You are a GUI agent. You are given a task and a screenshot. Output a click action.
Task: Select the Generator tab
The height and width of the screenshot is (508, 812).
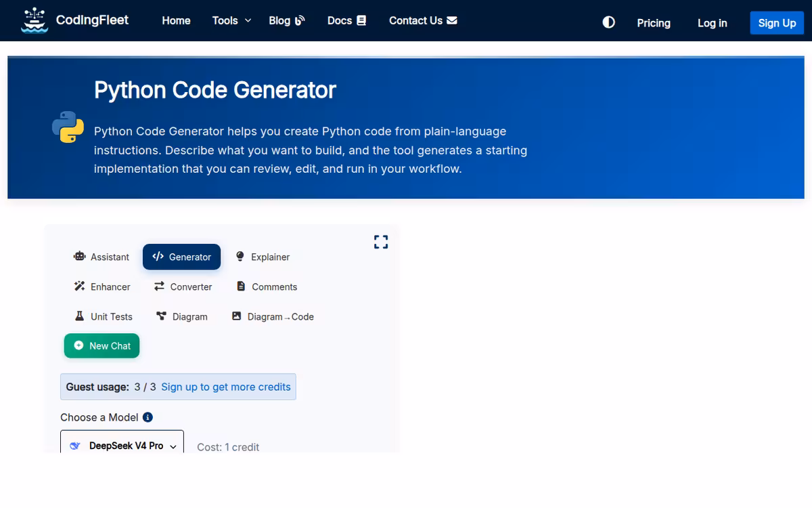(181, 257)
